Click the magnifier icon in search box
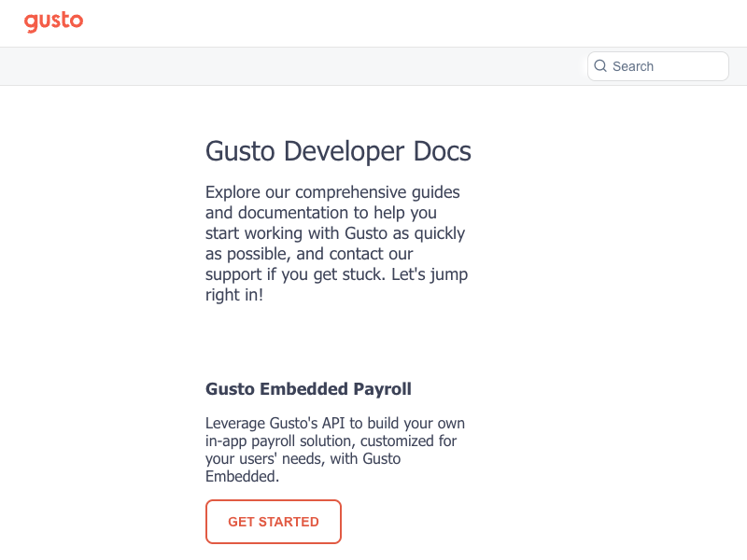 [x=600, y=66]
